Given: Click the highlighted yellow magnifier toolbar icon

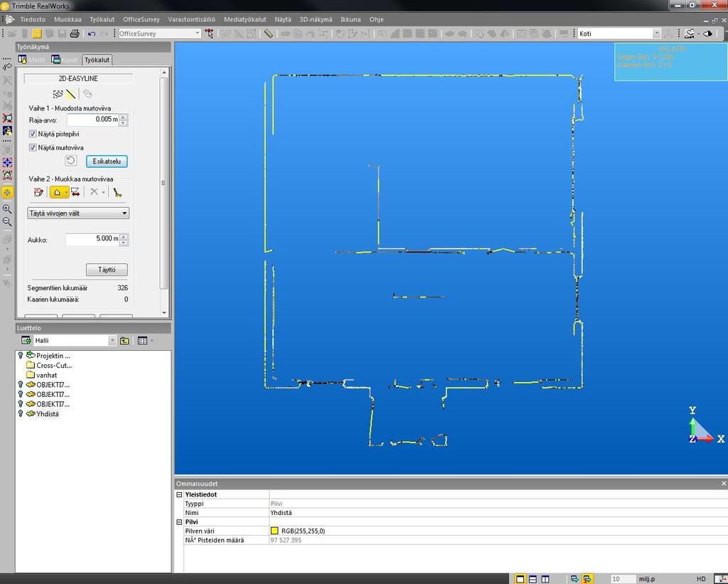Looking at the screenshot, I should click(37, 33).
